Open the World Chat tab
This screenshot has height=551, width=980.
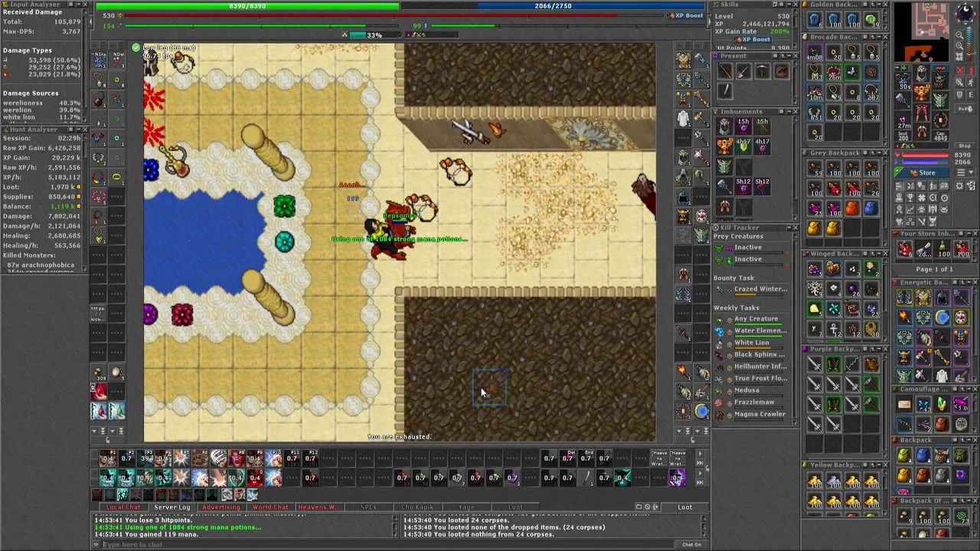[x=269, y=507]
